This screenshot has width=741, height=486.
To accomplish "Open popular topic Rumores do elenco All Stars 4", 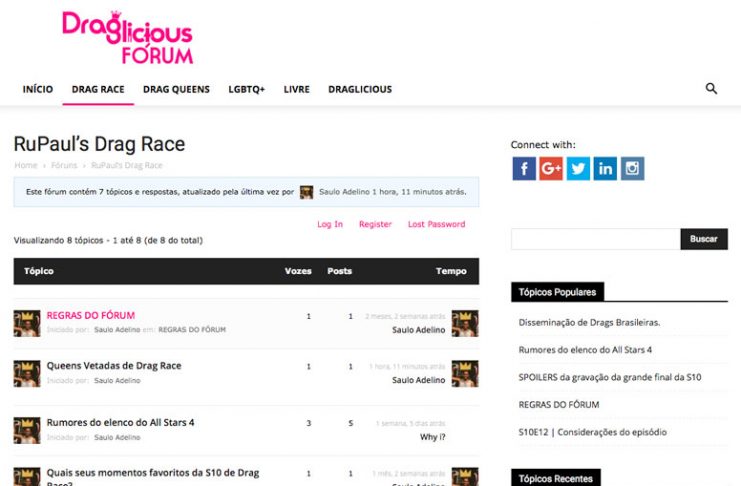I will coord(585,350).
